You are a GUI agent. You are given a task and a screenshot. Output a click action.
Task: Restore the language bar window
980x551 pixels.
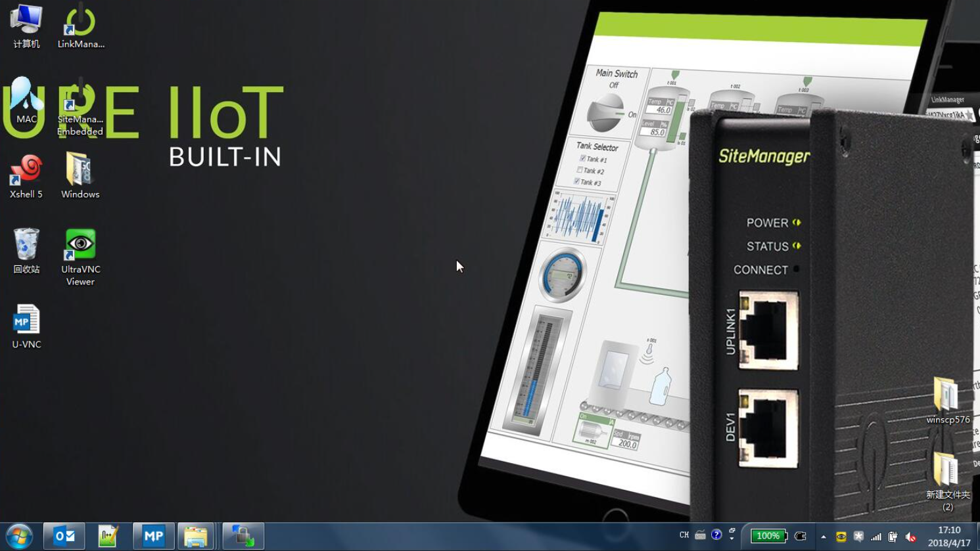tap(732, 531)
